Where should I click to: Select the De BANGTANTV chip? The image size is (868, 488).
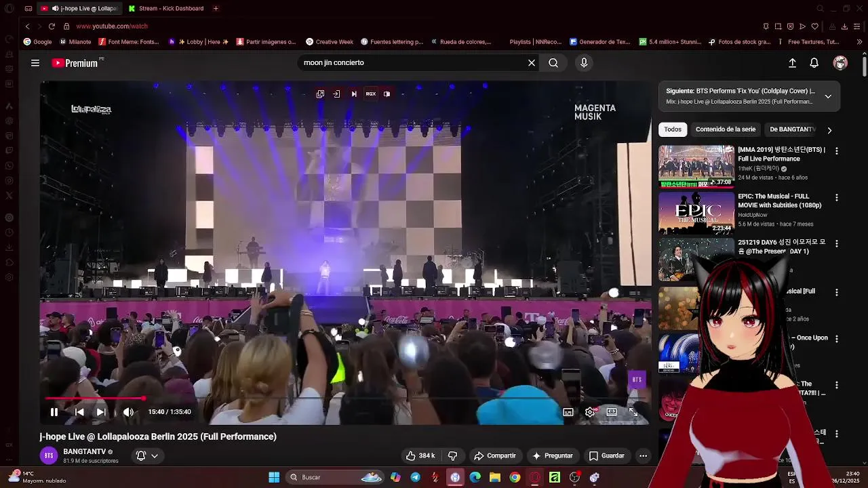point(792,129)
